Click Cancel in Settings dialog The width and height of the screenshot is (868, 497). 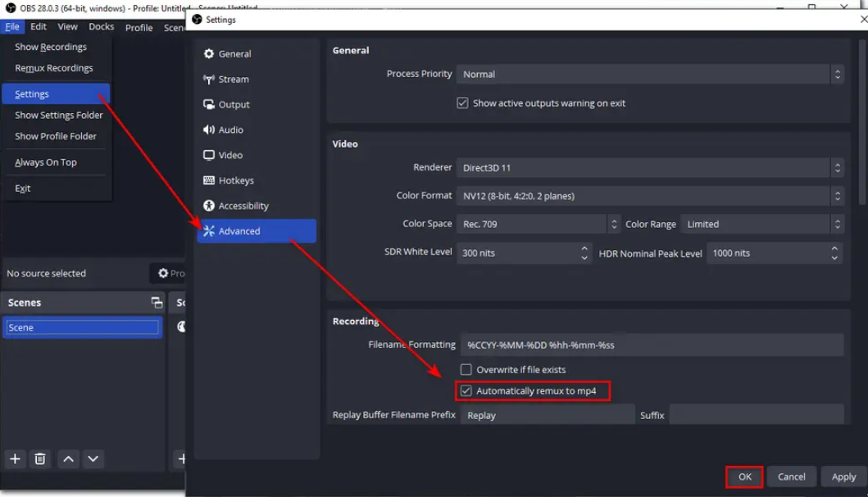point(791,476)
